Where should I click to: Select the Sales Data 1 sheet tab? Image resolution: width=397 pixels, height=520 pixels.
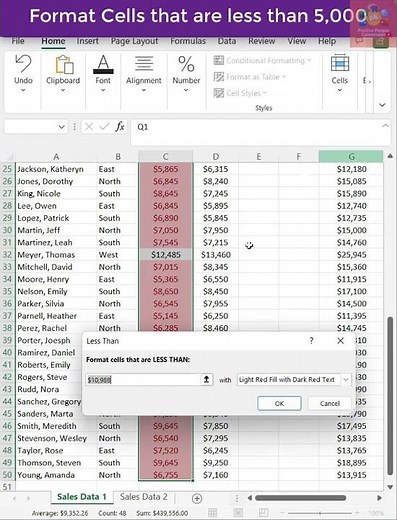tap(82, 497)
